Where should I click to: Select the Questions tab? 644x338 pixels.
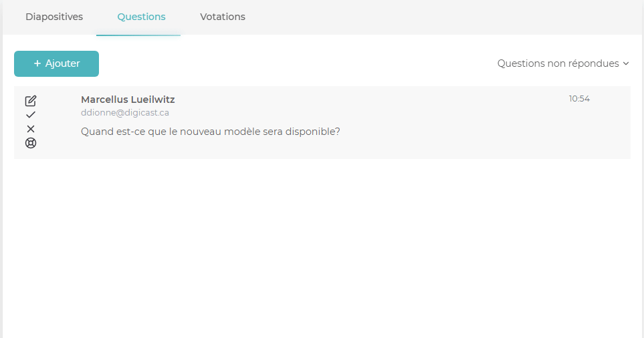click(141, 17)
